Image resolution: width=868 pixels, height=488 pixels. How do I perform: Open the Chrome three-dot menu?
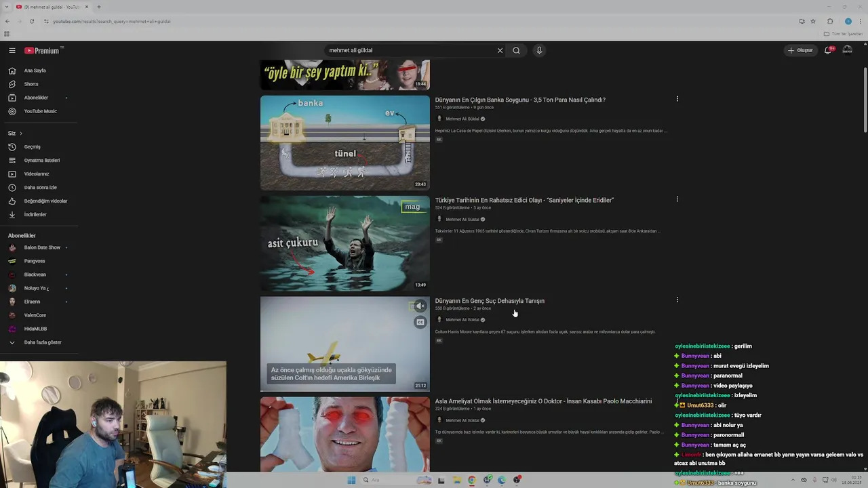[x=861, y=21]
